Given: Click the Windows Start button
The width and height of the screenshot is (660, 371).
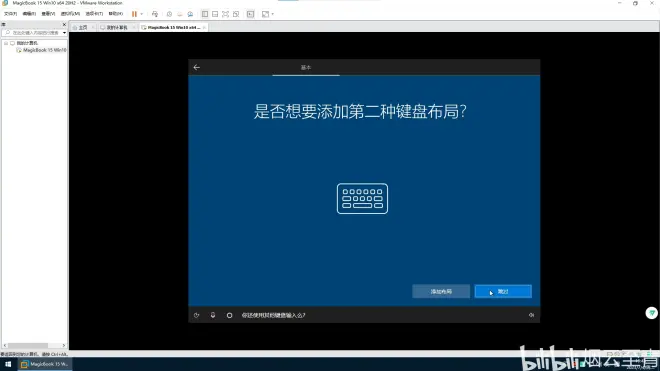Looking at the screenshot, I should click(x=8, y=364).
